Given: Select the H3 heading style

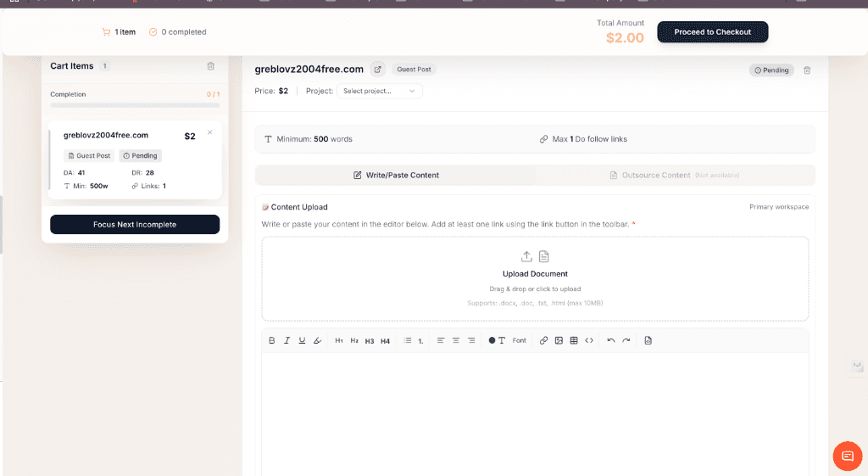Looking at the screenshot, I should click(370, 340).
